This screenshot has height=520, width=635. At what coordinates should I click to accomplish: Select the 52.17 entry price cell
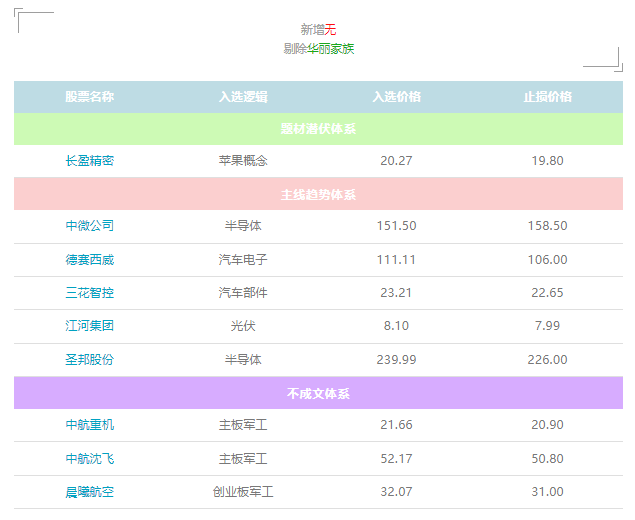(x=396, y=459)
